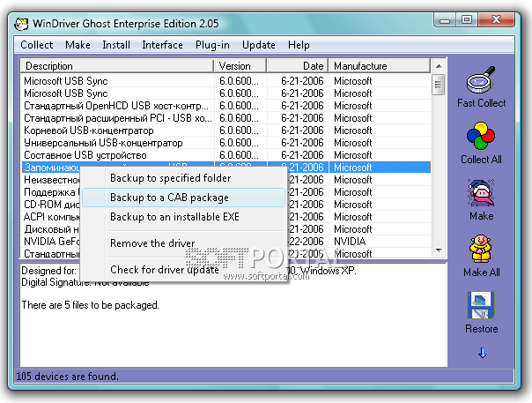Click the Make character icon
This screenshot has height=403, width=532.
click(481, 192)
